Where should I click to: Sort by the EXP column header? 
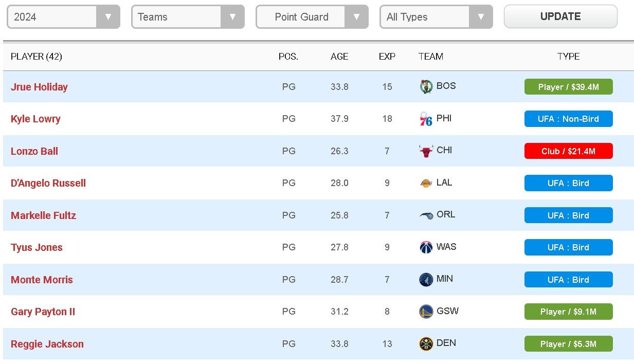(387, 57)
